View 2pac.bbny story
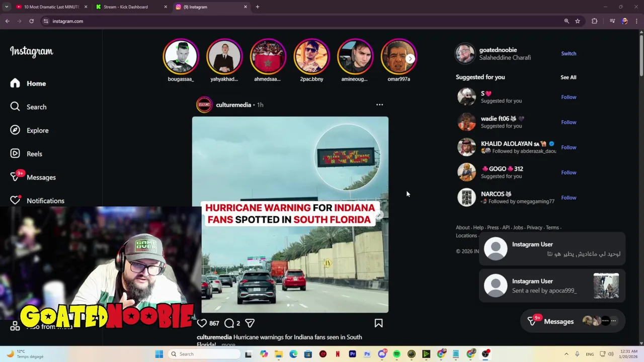Screen dimensions: 644x362 [311, 56]
